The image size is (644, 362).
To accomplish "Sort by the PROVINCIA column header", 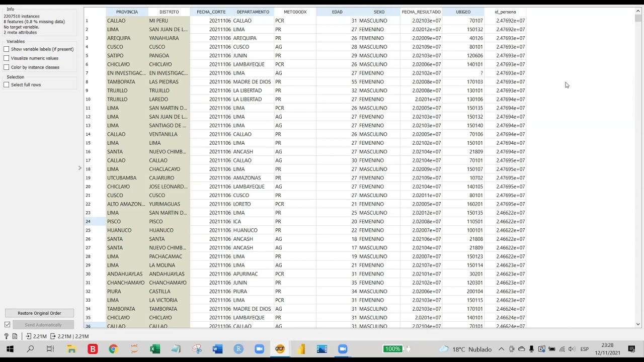I will (x=127, y=12).
